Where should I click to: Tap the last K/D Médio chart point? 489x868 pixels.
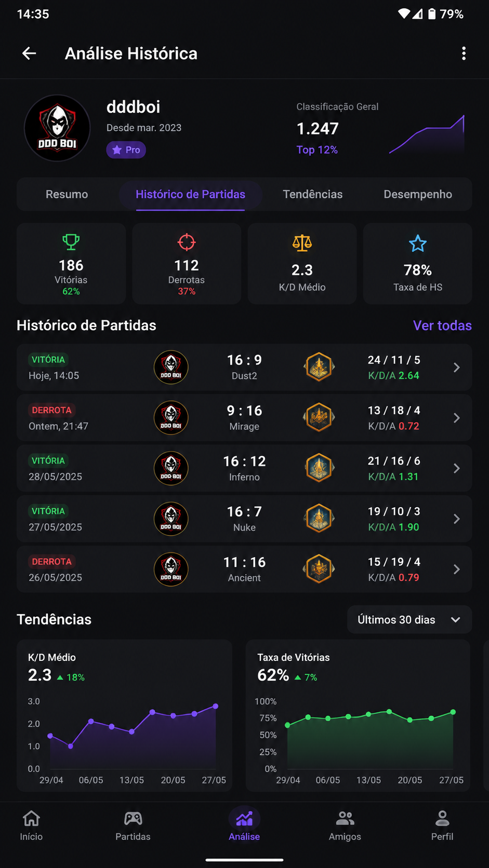[x=216, y=706]
